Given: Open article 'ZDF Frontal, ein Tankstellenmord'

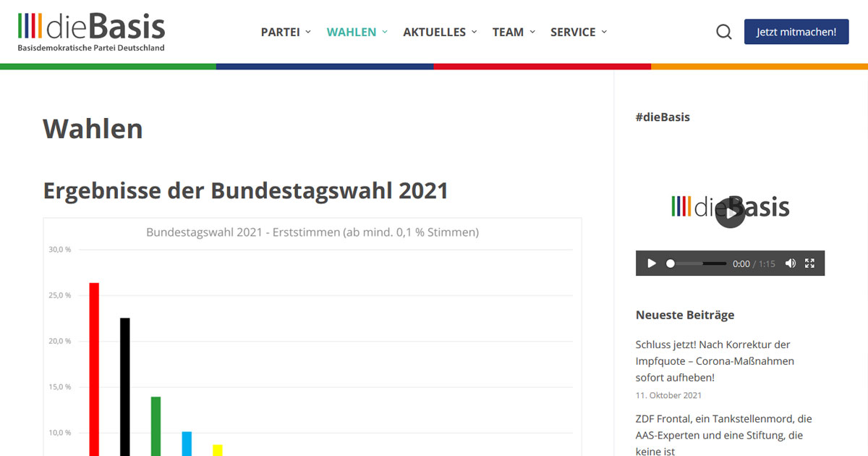Looking at the screenshot, I should tap(723, 434).
